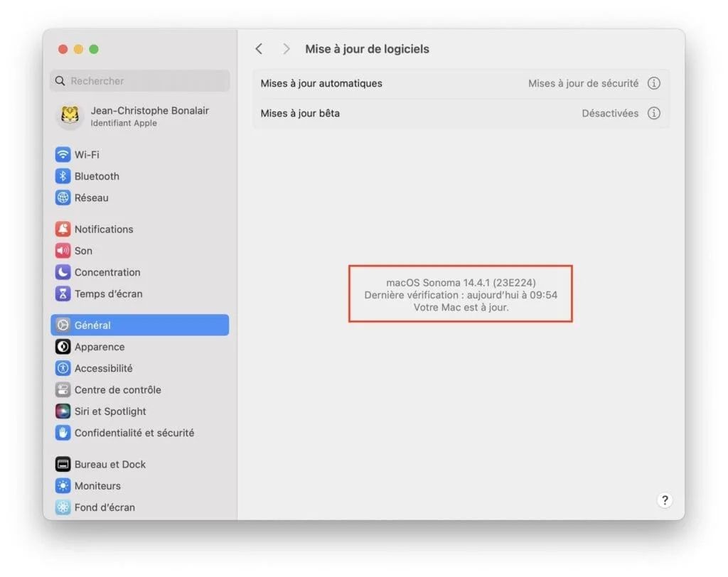Open Son sound settings icon
This screenshot has width=728, height=577.
(x=63, y=251)
